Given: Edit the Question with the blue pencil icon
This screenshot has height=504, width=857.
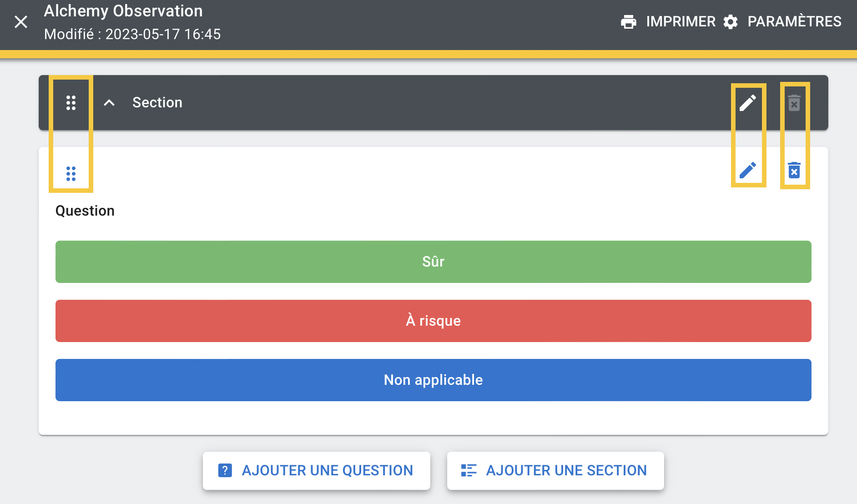Looking at the screenshot, I should coord(748,171).
